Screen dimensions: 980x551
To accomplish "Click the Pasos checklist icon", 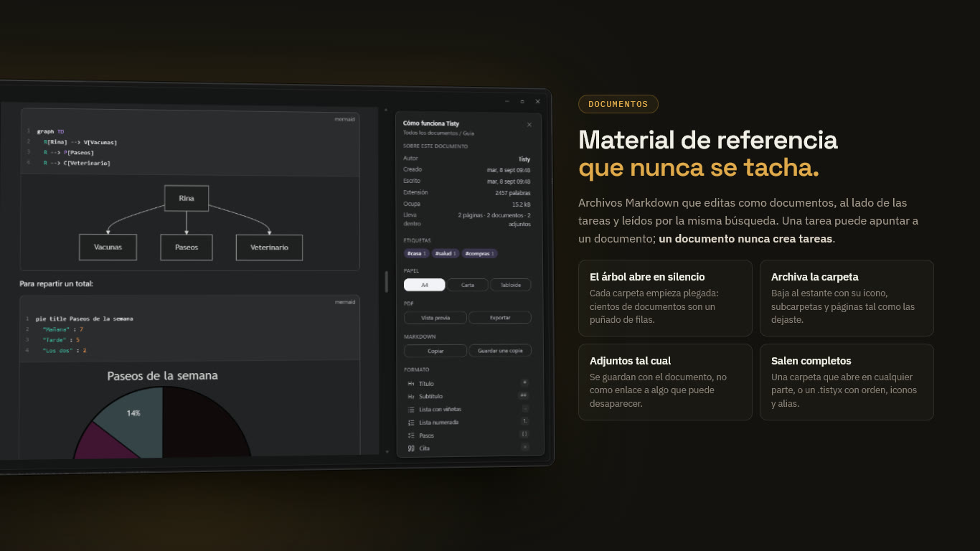I will pos(411,435).
